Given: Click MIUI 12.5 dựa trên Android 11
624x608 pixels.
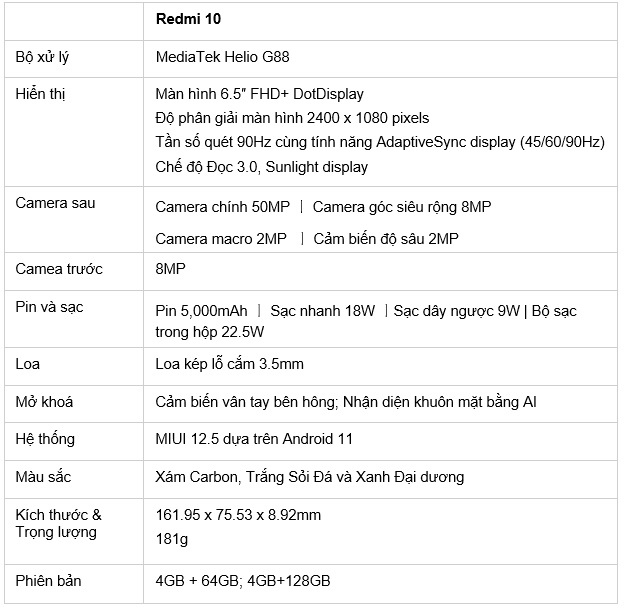Looking at the screenshot, I should (x=254, y=438).
